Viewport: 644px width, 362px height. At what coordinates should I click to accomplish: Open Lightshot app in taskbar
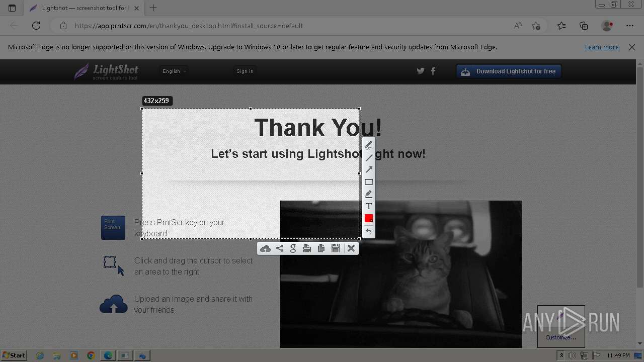[x=142, y=355]
